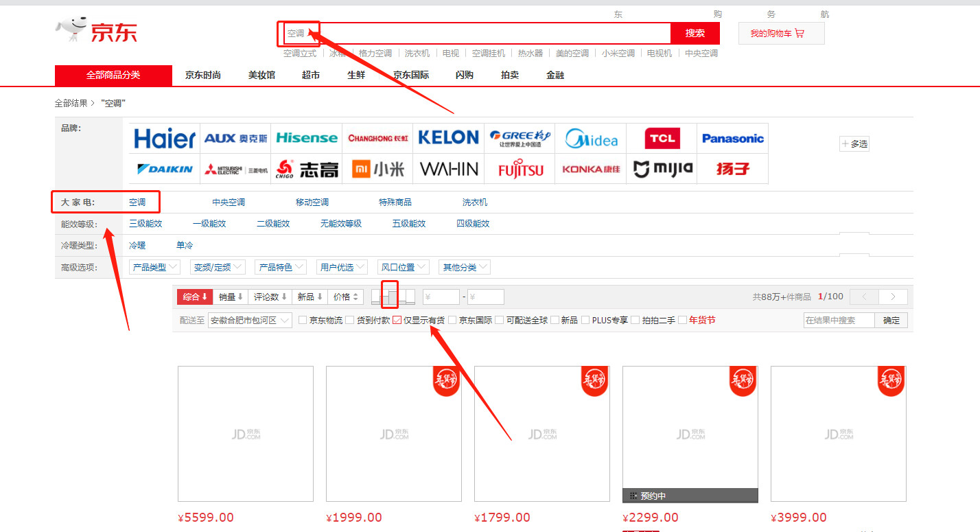Screen dimensions: 980x532
Task: Select the CHIGO 志高 brand logo
Action: pos(307,169)
